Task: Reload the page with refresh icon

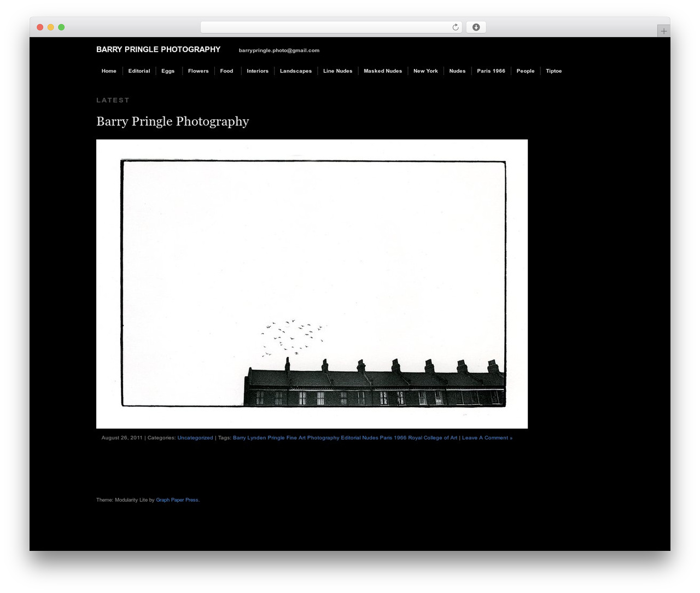Action: (x=455, y=27)
